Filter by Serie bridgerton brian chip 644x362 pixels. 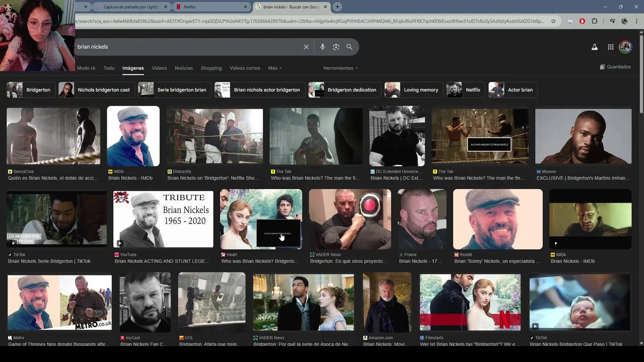[175, 90]
